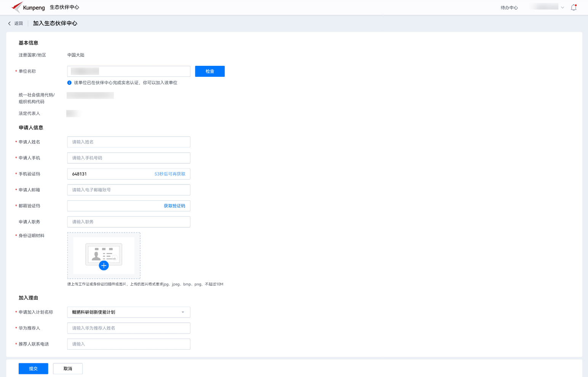The image size is (588, 377).
Task: Click the 检查 button
Action: (x=210, y=71)
